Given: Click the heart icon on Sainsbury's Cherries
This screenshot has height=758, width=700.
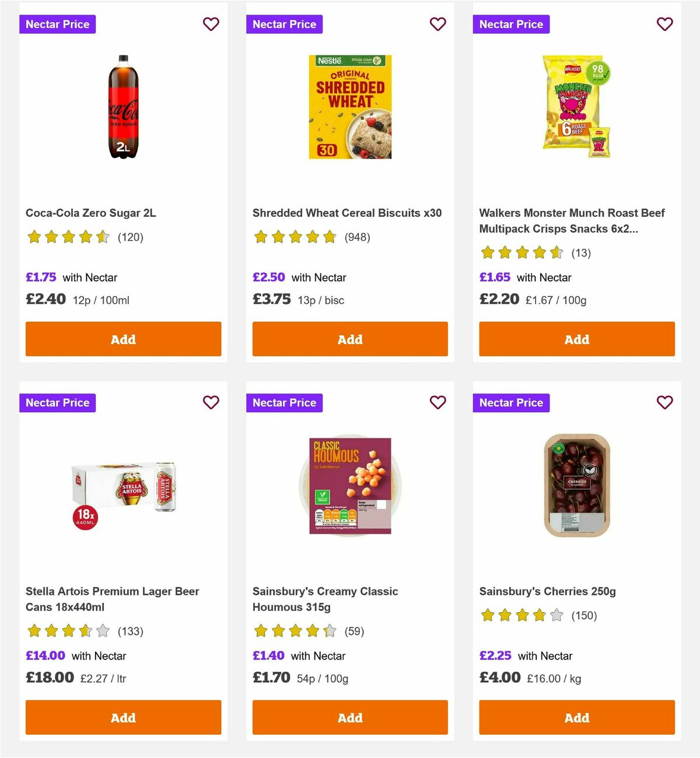Looking at the screenshot, I should (x=664, y=402).
